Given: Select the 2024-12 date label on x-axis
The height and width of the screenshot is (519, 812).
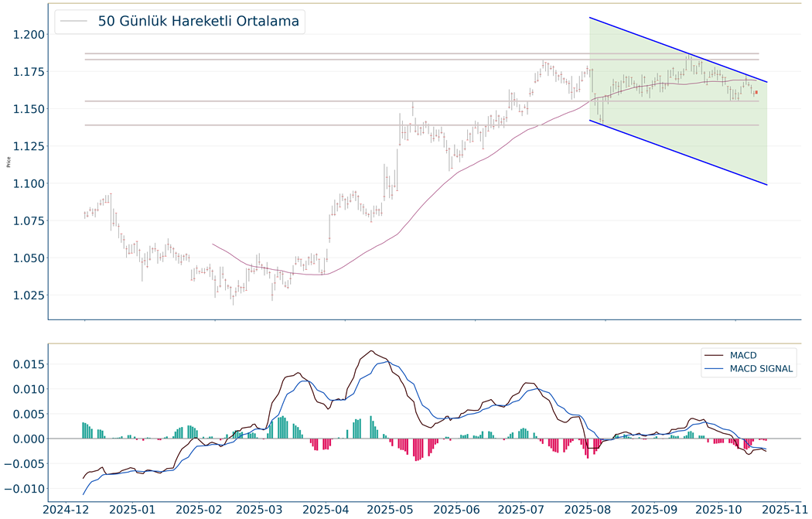Looking at the screenshot, I should click(x=68, y=509).
